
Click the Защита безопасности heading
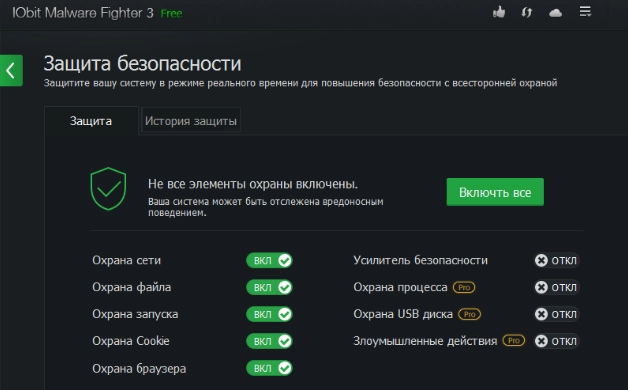(x=143, y=64)
